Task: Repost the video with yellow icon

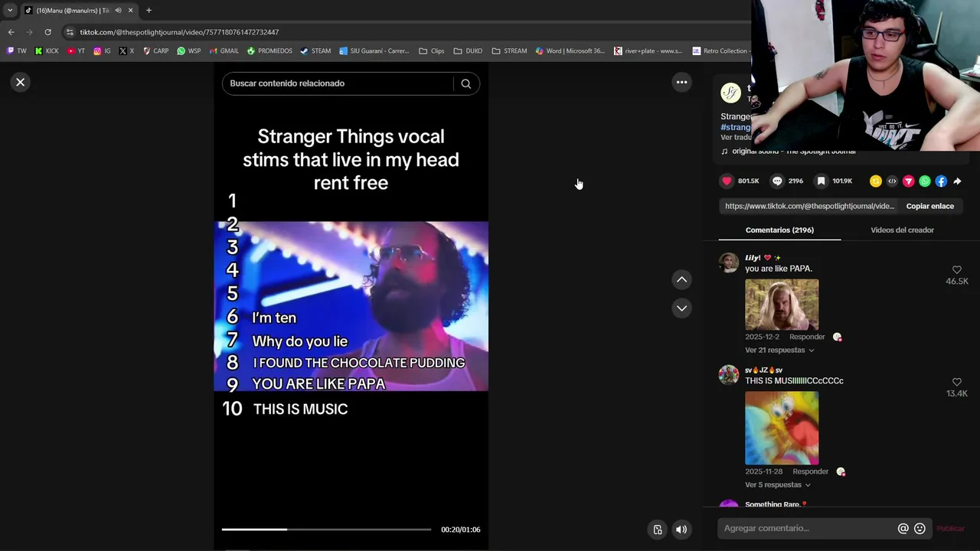Action: (875, 181)
